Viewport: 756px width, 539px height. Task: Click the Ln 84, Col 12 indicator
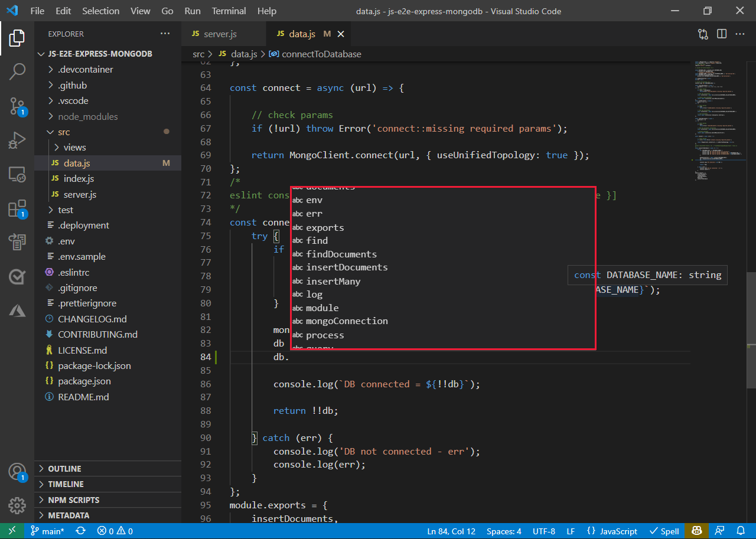click(451, 531)
